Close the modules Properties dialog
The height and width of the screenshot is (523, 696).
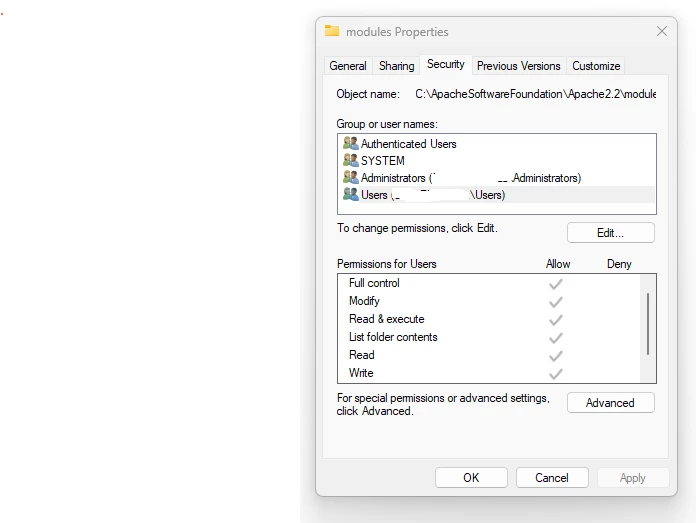pyautogui.click(x=662, y=31)
